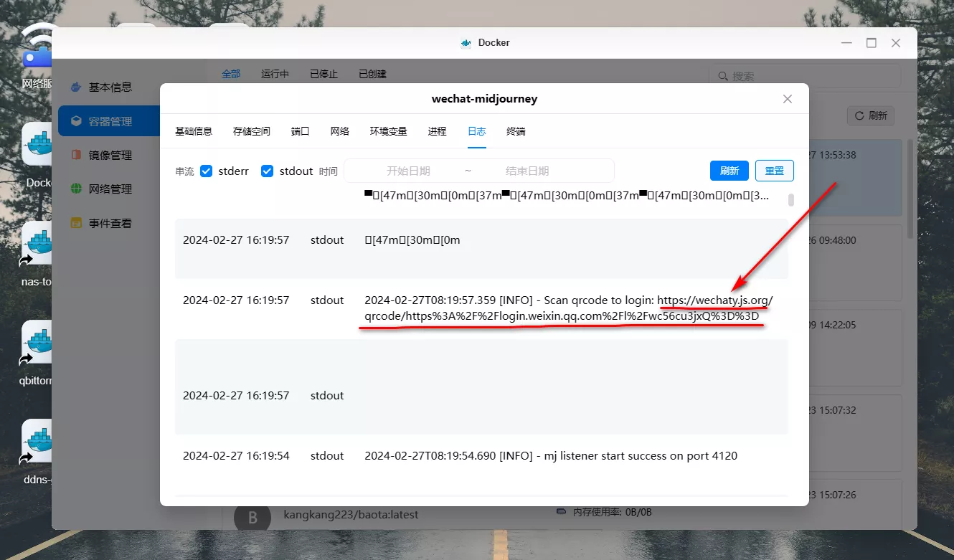This screenshot has width=954, height=560.
Task: Open 事件查看 in the sidebar
Action: click(109, 223)
